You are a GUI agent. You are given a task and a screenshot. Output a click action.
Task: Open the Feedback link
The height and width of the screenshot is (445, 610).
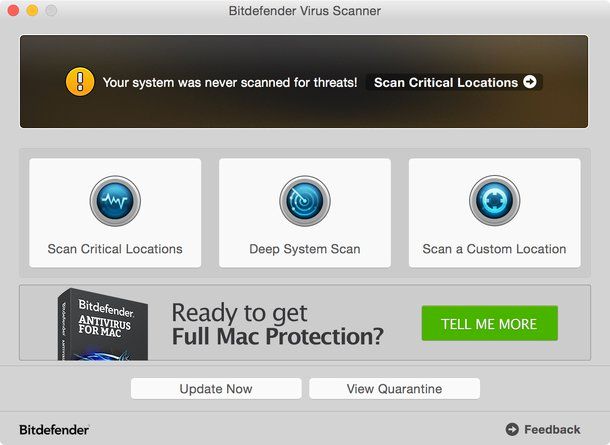point(552,429)
